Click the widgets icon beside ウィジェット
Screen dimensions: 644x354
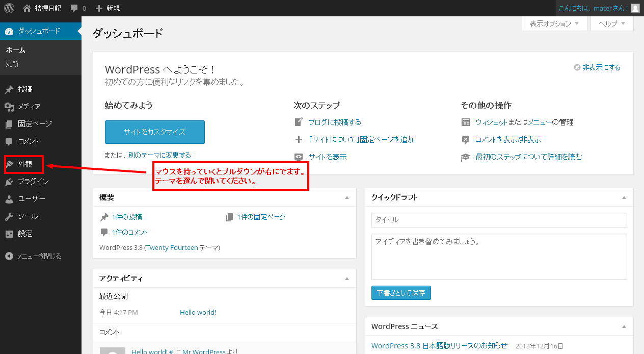coord(466,122)
